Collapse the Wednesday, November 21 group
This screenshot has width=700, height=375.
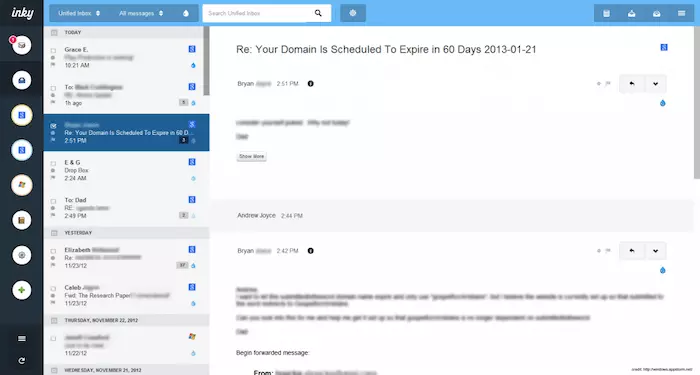click(54, 370)
